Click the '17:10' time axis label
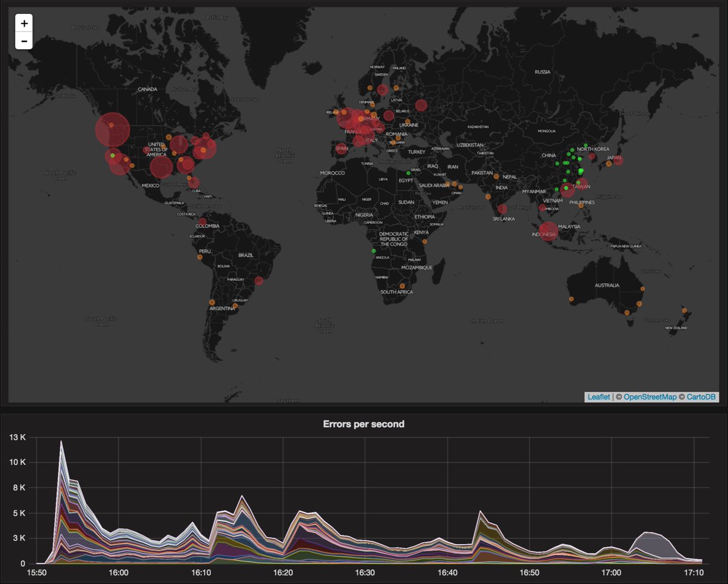The height and width of the screenshot is (584, 728). coord(693,572)
